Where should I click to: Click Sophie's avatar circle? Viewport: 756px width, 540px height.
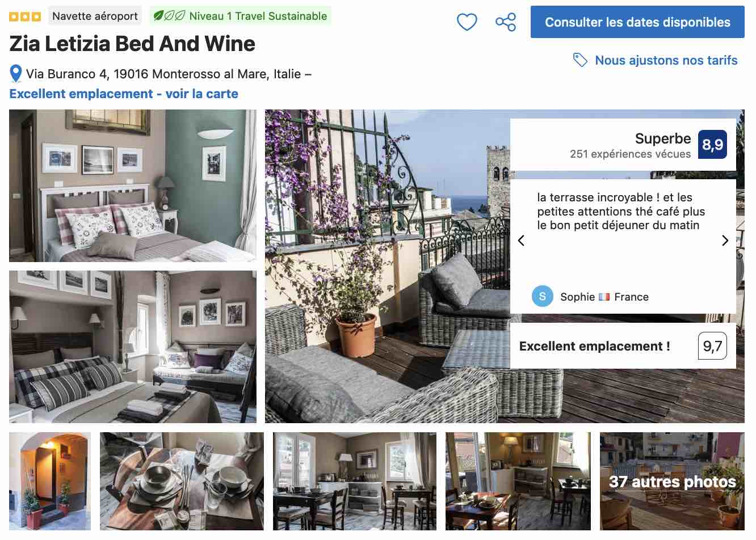coord(543,296)
